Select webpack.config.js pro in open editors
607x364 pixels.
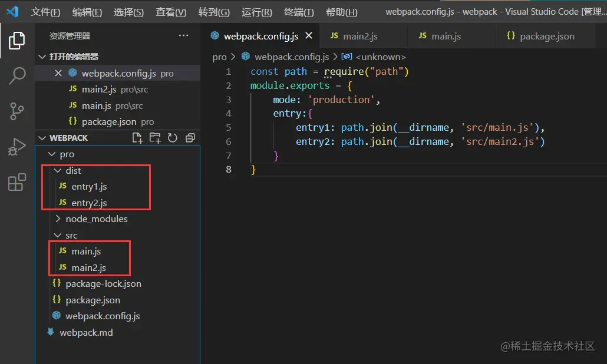tap(118, 73)
